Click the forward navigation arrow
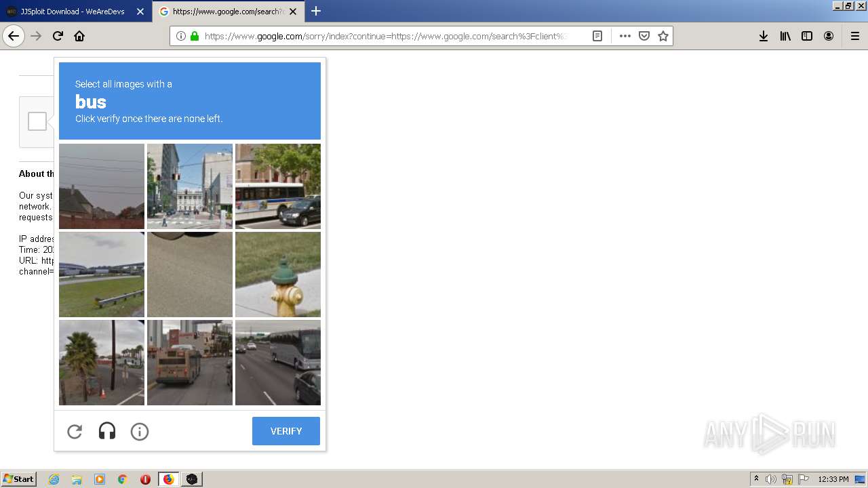868x488 pixels. [36, 36]
